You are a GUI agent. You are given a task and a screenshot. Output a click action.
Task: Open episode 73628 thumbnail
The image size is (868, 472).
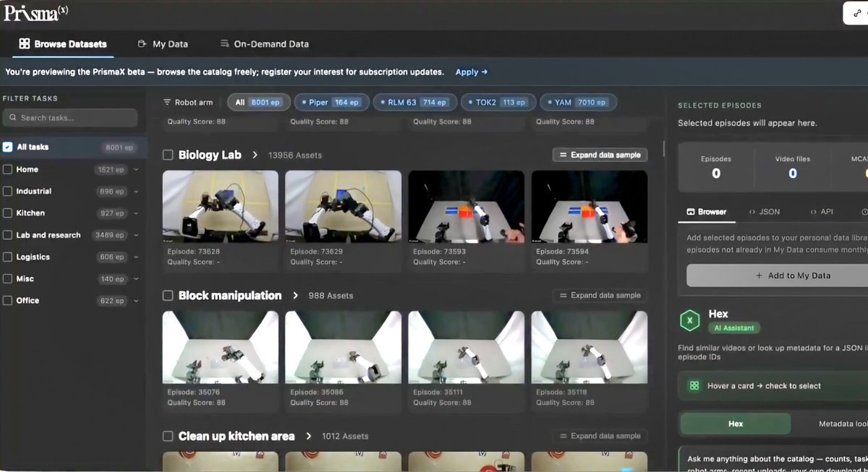pyautogui.click(x=221, y=206)
